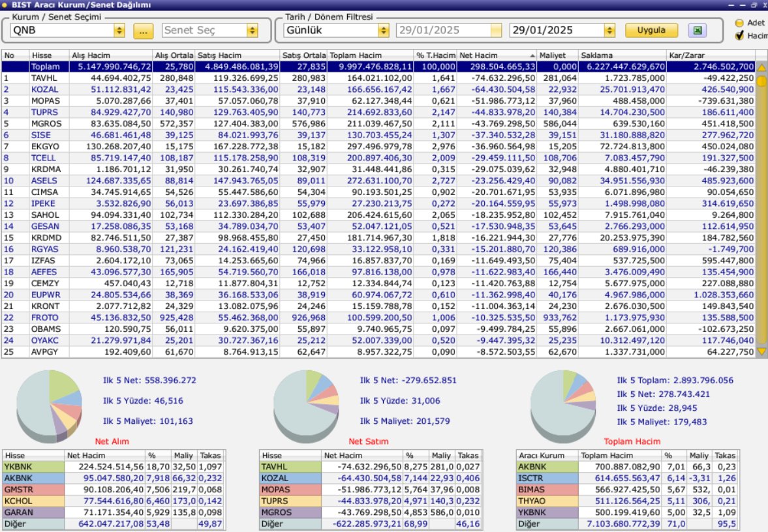Click scroll-up arrow of the table scrollbar
This screenshot has width=768, height=532.
click(x=761, y=68)
